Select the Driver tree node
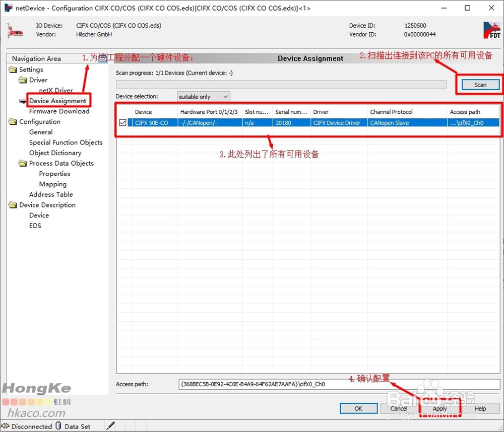Image resolution: width=504 pixels, height=432 pixels. (38, 80)
